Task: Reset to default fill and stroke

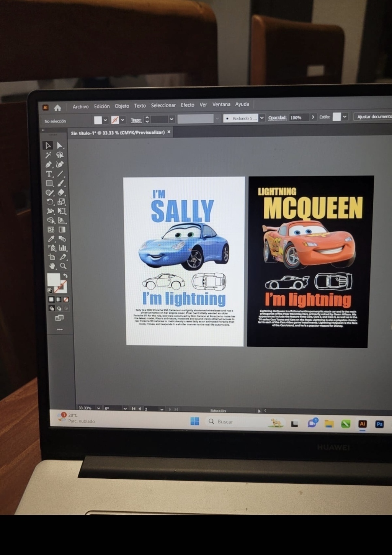Action: coord(50,291)
